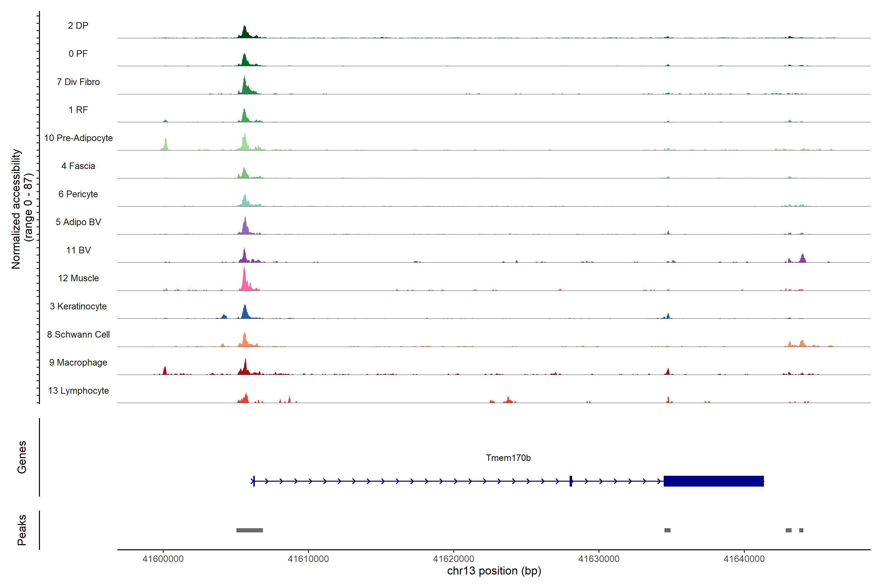This screenshot has height=588, width=882.
Task: Click the pink Muscle accessibility peak
Action: (245, 281)
